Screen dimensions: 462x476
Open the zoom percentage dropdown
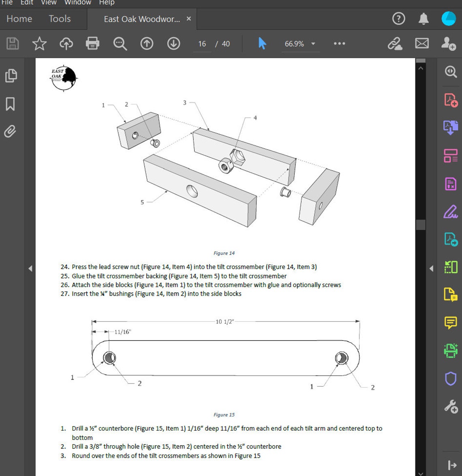coord(313,44)
